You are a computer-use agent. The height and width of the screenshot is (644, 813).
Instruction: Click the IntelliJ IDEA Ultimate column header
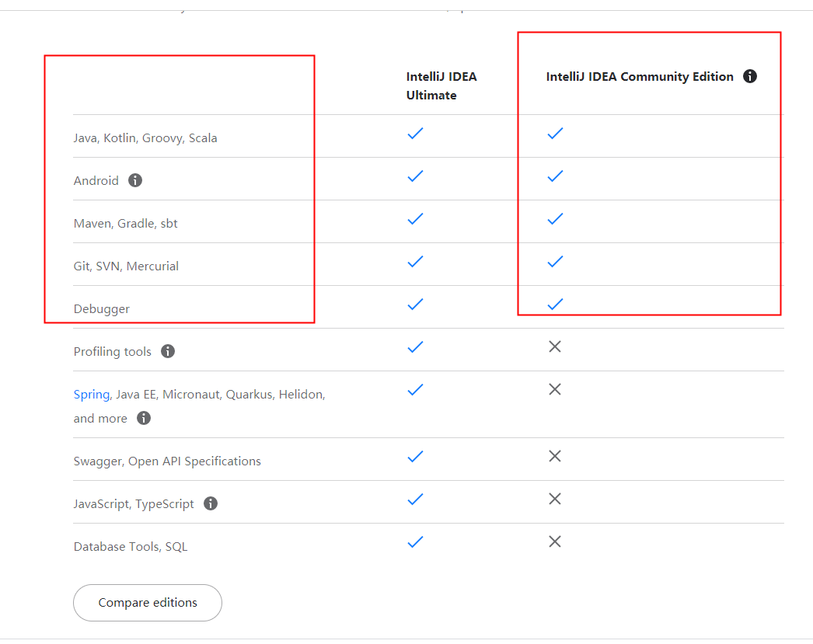tap(441, 85)
